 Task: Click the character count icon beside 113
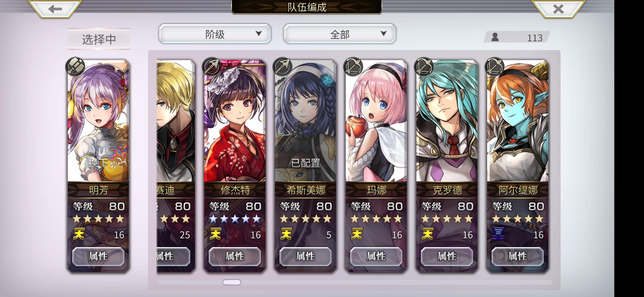tap(495, 37)
